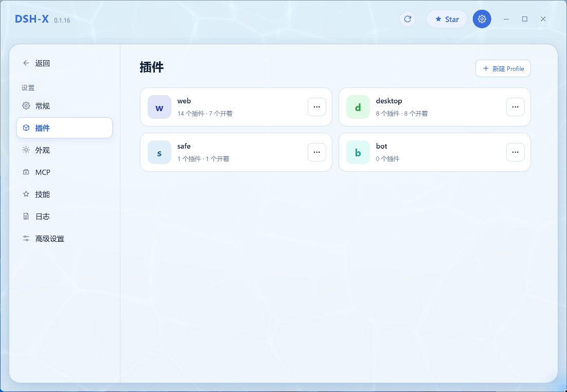This screenshot has width=567, height=392.
Task: Click the web profile 'w' avatar
Action: point(159,107)
